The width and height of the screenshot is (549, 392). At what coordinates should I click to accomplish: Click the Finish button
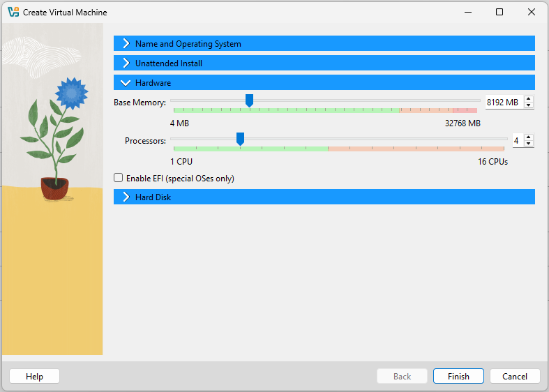(x=458, y=376)
